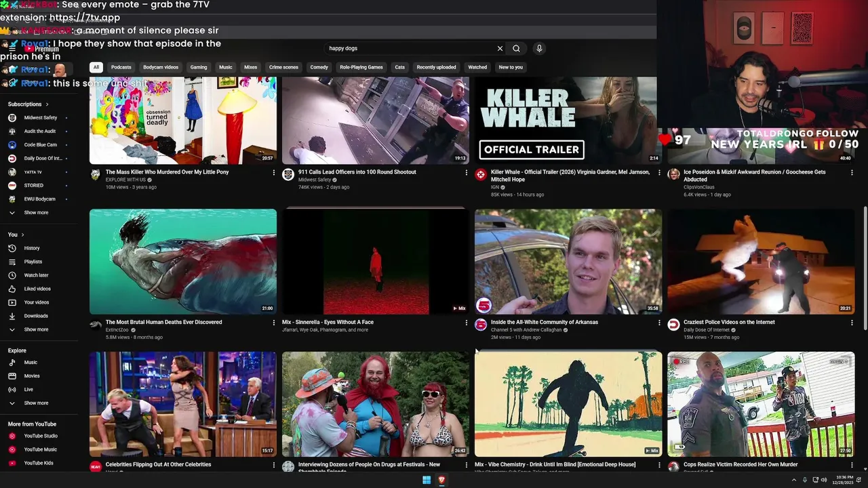Filter by Gaming chip

pyautogui.click(x=199, y=67)
